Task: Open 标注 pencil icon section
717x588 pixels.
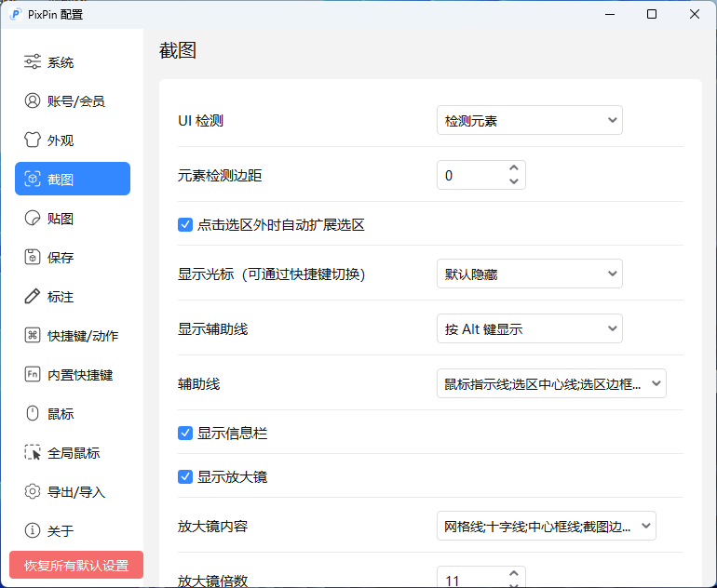Action: [x=33, y=296]
